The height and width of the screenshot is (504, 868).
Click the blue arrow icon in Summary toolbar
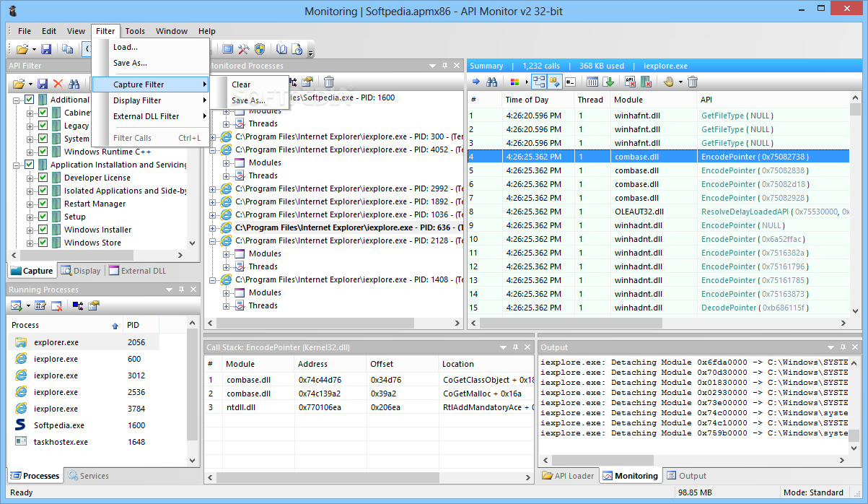(476, 82)
